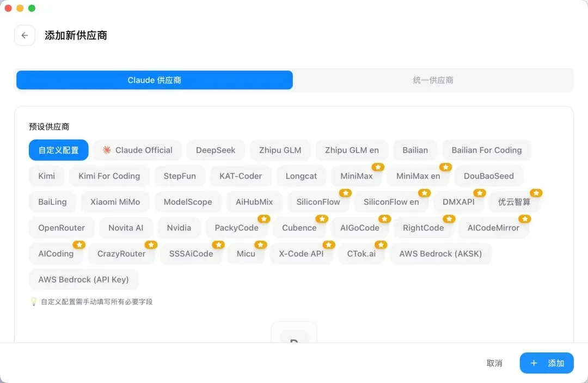Select the Kimi provider chip
The height and width of the screenshot is (383, 588).
click(x=46, y=176)
